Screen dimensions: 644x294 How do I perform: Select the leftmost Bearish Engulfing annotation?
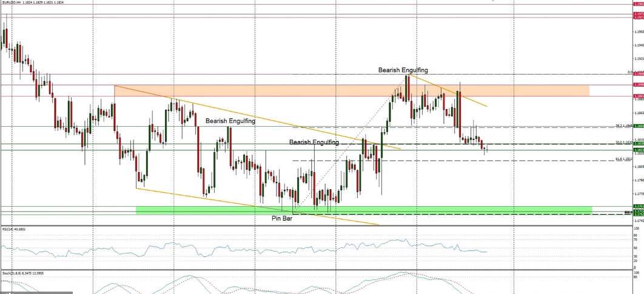coord(230,121)
